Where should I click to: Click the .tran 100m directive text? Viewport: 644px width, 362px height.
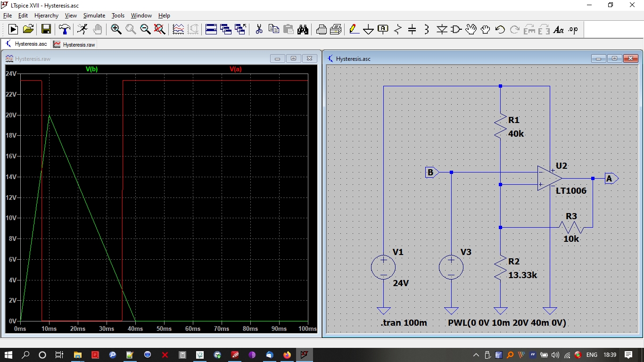click(x=404, y=323)
